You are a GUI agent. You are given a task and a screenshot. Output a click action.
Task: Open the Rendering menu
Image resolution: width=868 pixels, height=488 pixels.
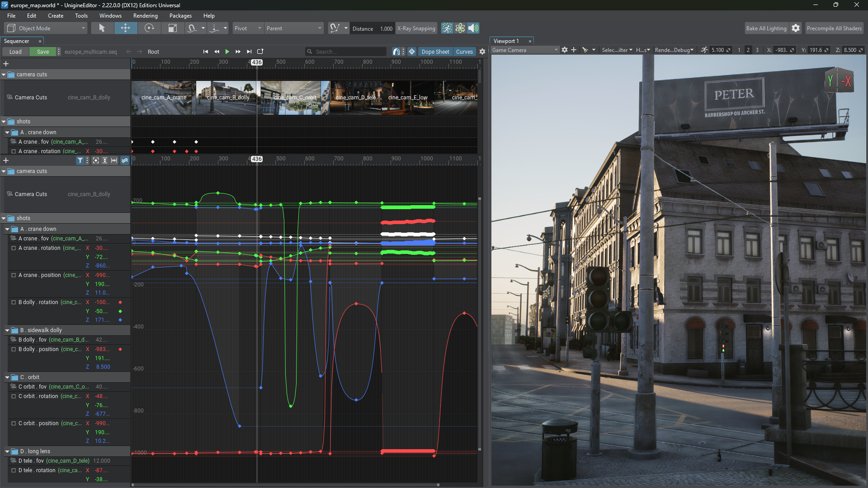coord(146,16)
